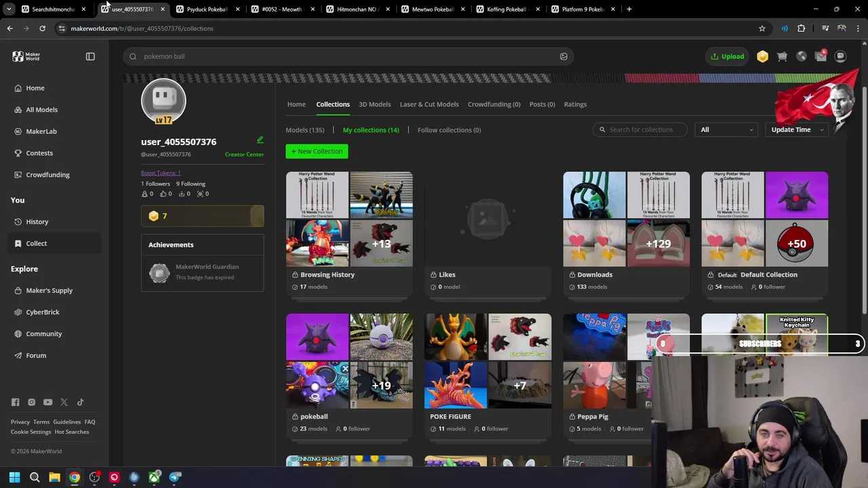The height and width of the screenshot is (488, 868).
Task: Open Windows Start menu
Action: point(14,477)
